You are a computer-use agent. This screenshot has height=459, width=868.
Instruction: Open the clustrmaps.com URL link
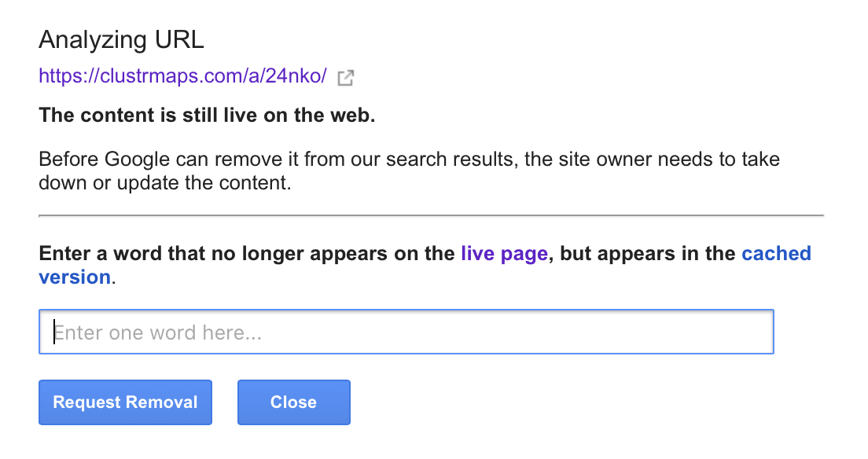(x=182, y=76)
